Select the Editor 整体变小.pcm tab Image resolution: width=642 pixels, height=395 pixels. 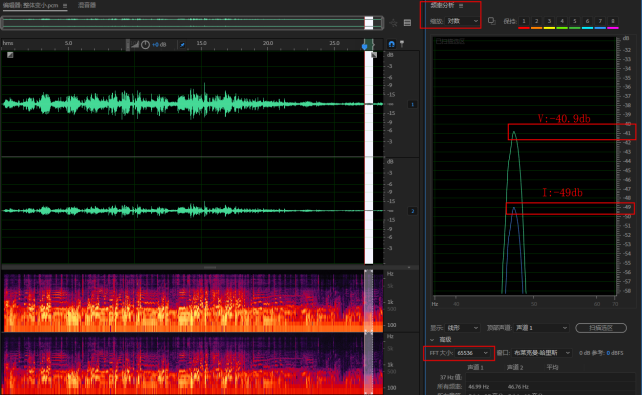[x=31, y=6]
